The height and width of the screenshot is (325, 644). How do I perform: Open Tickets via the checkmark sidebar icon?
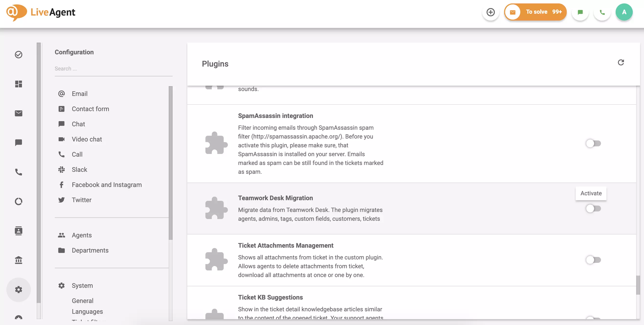[18, 55]
